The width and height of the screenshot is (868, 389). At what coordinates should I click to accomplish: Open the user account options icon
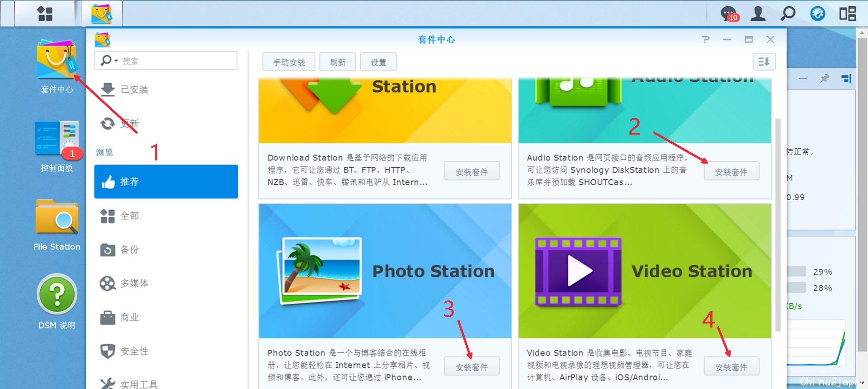(758, 14)
